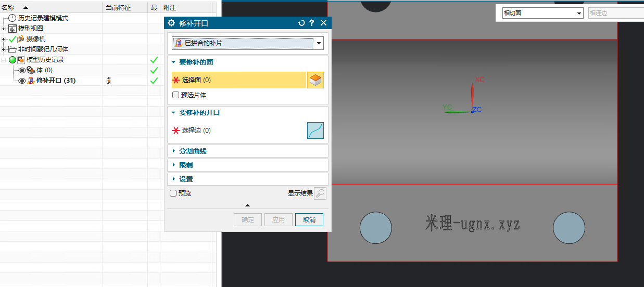Expand the 模型视图 tree node
The image size is (644, 287).
[4, 29]
